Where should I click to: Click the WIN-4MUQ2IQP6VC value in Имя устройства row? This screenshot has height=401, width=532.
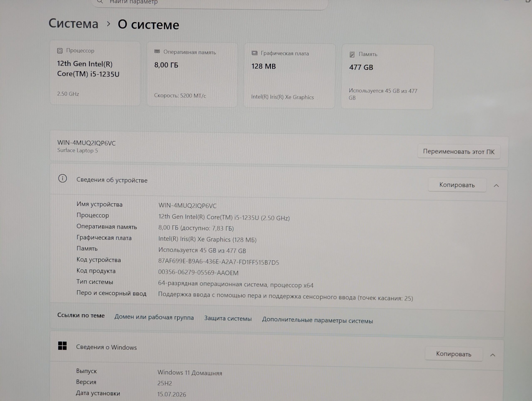tap(187, 206)
